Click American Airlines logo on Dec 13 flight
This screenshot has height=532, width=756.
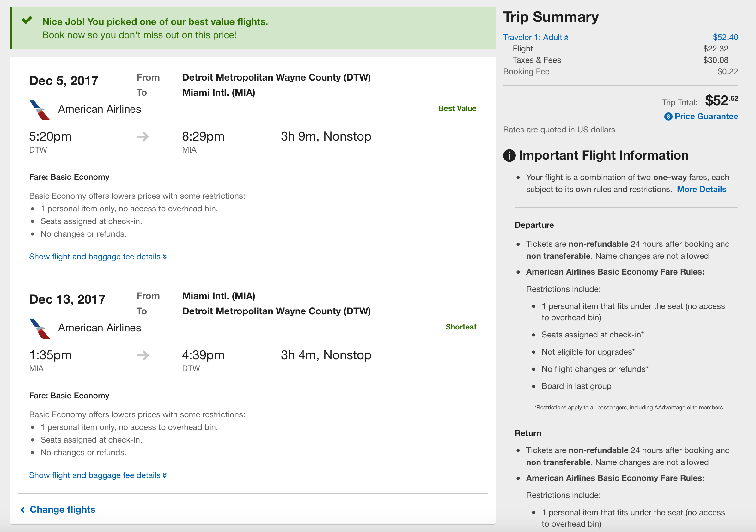pyautogui.click(x=40, y=329)
